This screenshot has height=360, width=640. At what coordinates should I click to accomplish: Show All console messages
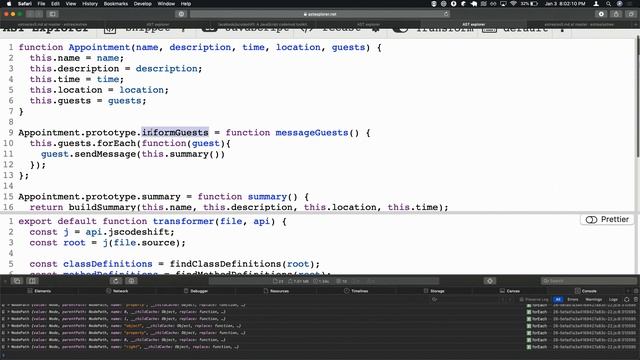pos(558,300)
